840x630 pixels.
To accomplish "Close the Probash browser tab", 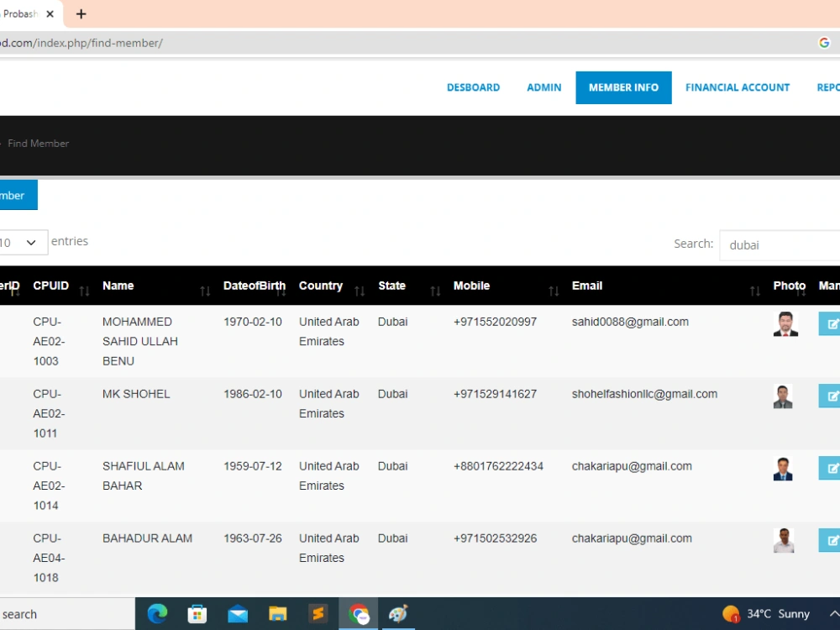I will [50, 14].
